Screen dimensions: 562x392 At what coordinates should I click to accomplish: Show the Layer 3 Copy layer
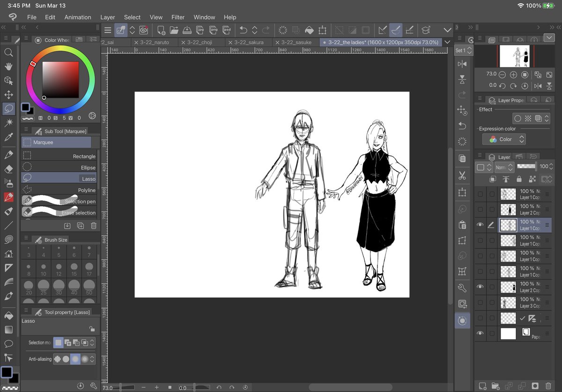[480, 302]
